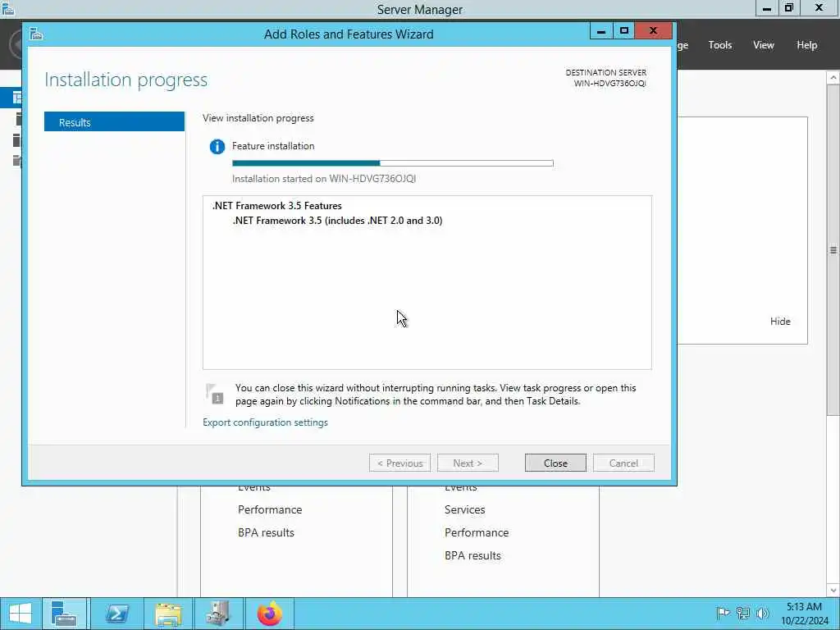Open File Explorer from the taskbar
The height and width of the screenshot is (630, 840).
coord(167,614)
